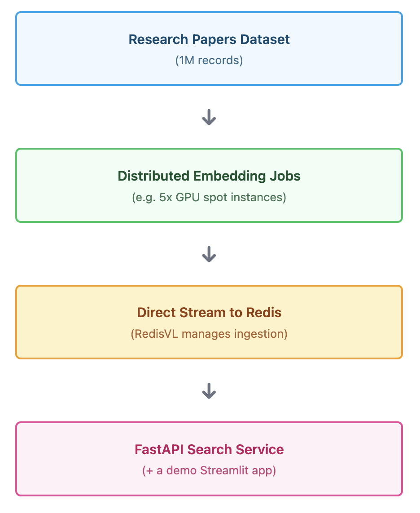Viewport: 420px width, 513px height.
Task: Click the word "Dataset" in the blue heading
Action: pos(265,40)
